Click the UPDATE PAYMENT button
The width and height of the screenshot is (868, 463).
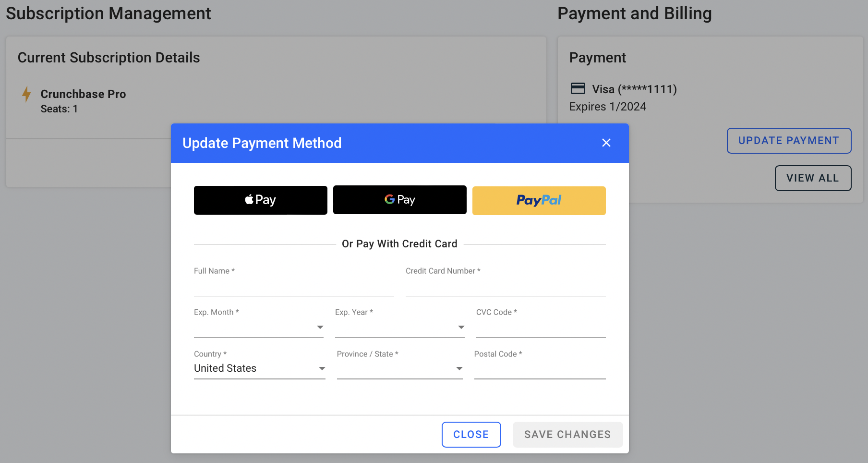point(789,141)
